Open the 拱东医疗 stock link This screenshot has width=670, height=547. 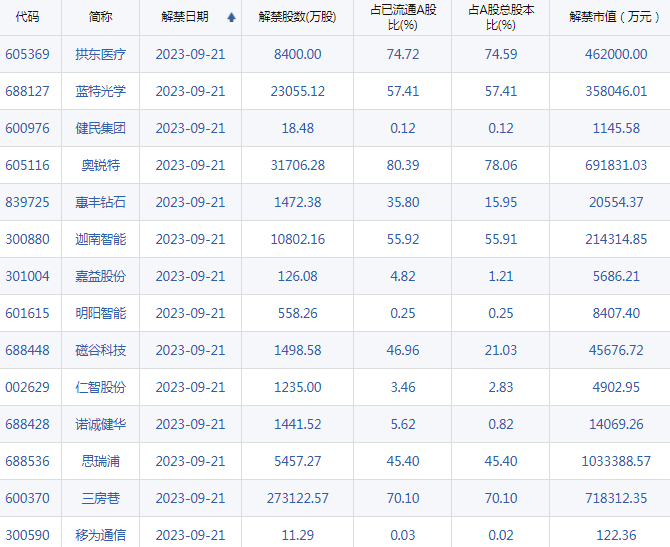pyautogui.click(x=100, y=54)
